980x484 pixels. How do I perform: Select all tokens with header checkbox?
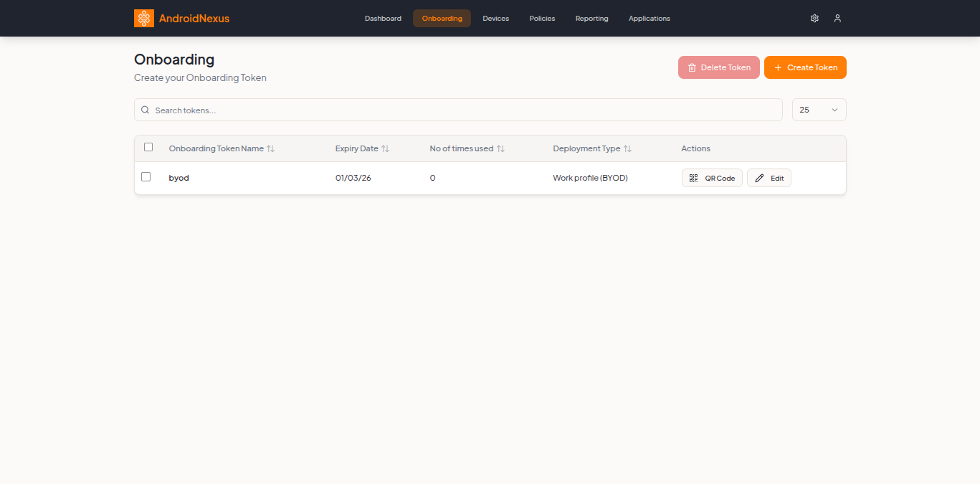tap(148, 146)
